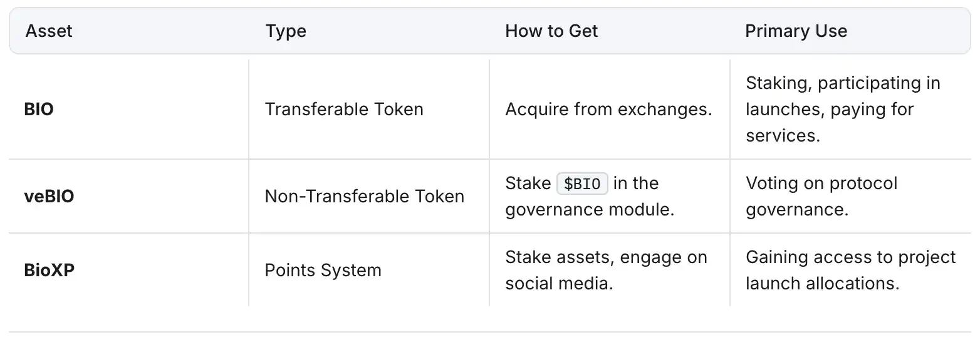This screenshot has height=342, width=980.
Task: Click the social media text
Action: [559, 284]
